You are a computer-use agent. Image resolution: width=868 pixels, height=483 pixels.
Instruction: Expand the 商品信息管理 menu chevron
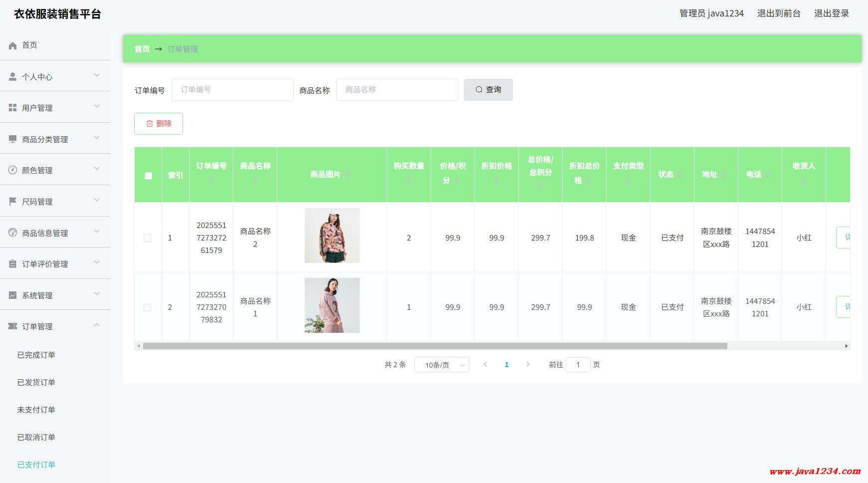97,232
